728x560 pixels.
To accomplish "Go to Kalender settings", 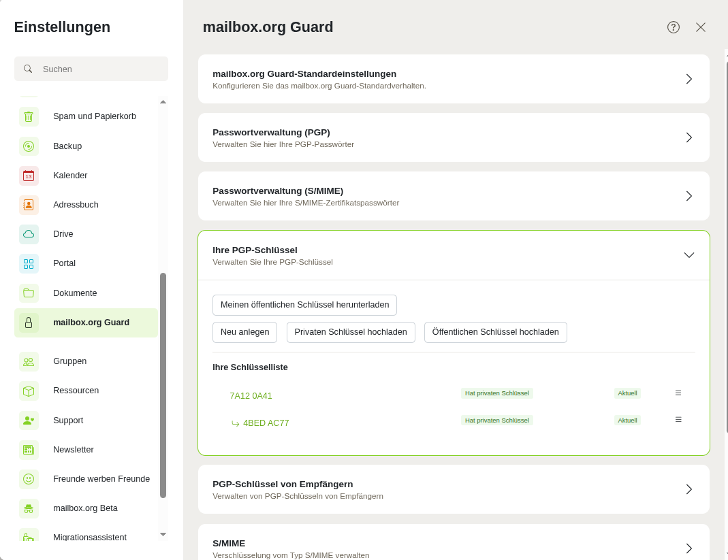I will (x=86, y=176).
